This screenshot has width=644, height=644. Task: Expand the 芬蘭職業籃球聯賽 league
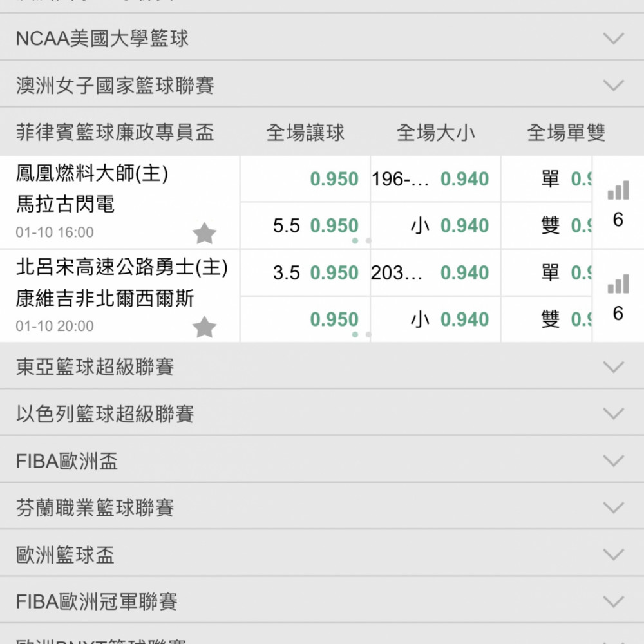[x=322, y=507]
